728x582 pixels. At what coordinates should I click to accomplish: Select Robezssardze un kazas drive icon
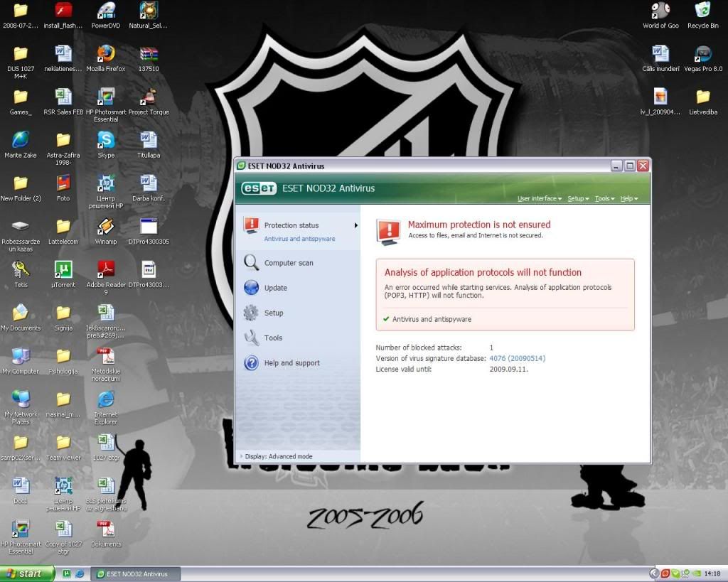[21, 235]
